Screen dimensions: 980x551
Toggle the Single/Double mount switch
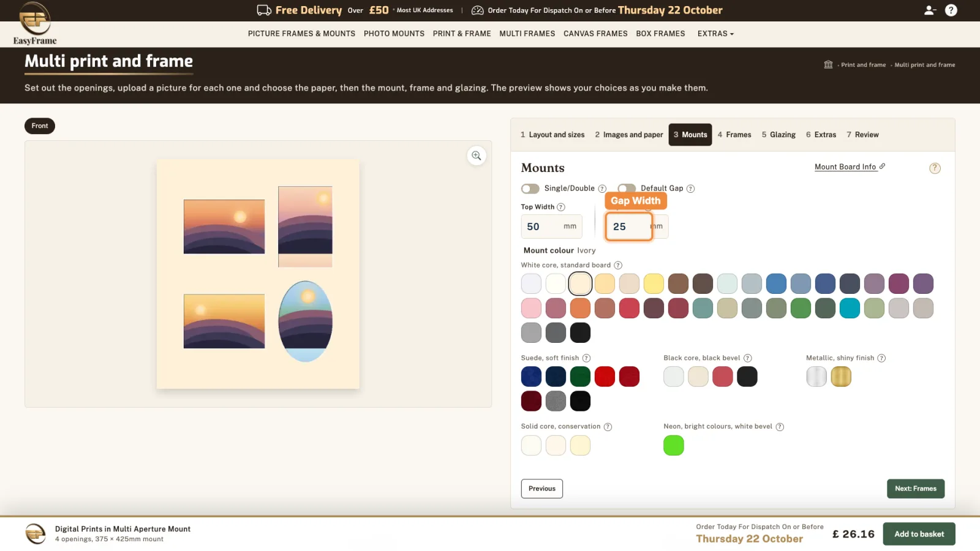(530, 189)
